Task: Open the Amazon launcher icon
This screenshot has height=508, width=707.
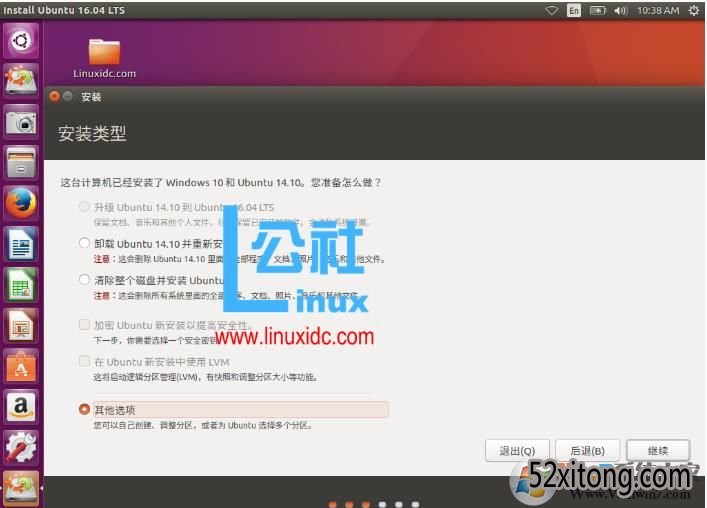Action: (x=21, y=407)
